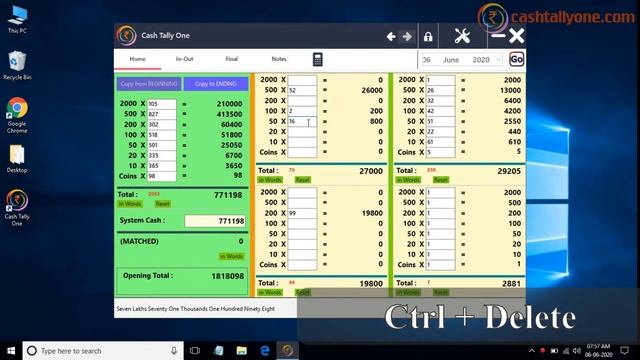Image resolution: width=640 pixels, height=360 pixels.
Task: Click the back arrow in title bar
Action: tap(391, 37)
